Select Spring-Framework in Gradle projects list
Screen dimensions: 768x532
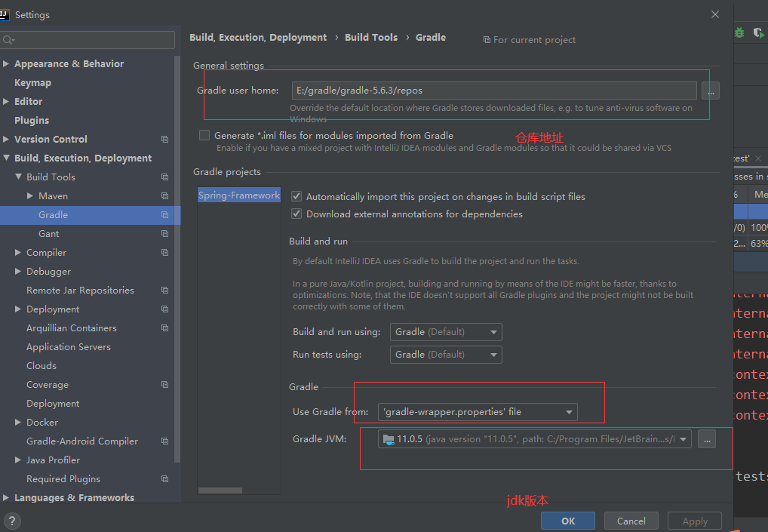[x=239, y=195]
